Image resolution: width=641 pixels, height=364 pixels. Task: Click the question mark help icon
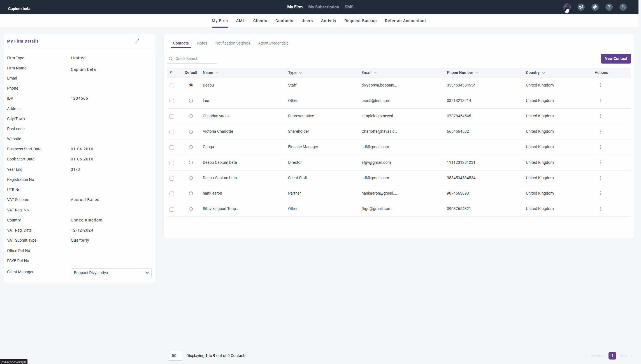609,7
